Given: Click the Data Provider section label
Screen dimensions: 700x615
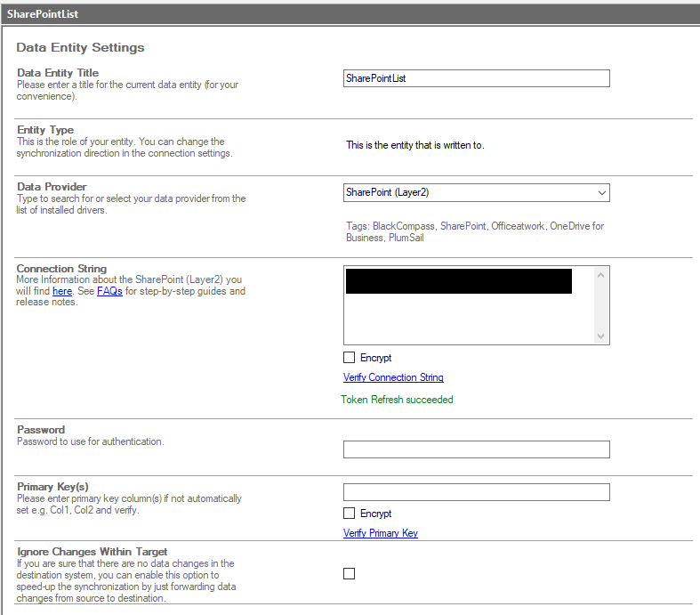Looking at the screenshot, I should (52, 187).
